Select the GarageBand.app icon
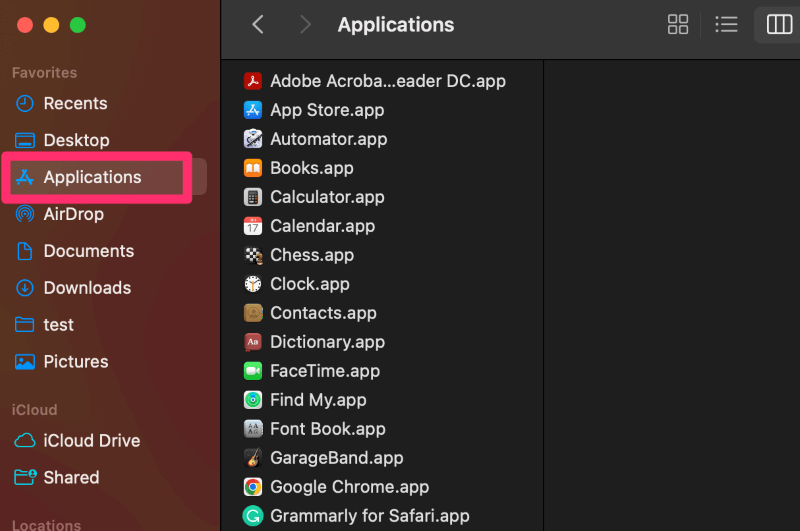 pos(253,458)
